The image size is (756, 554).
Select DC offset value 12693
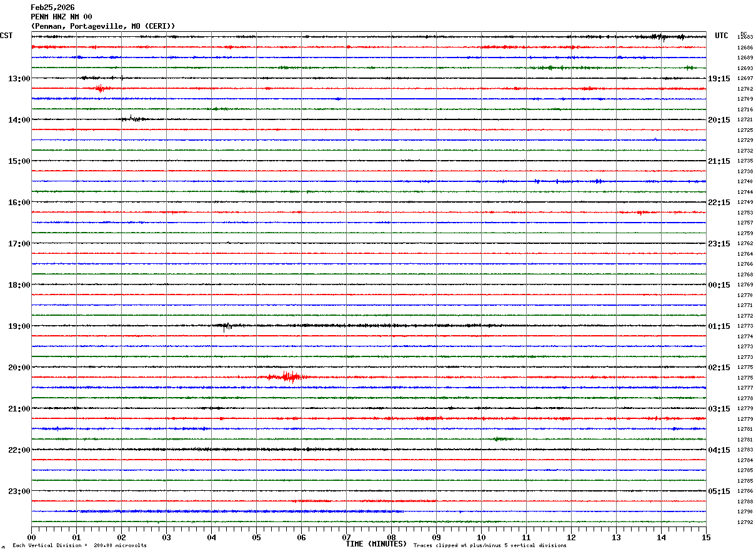(x=745, y=68)
